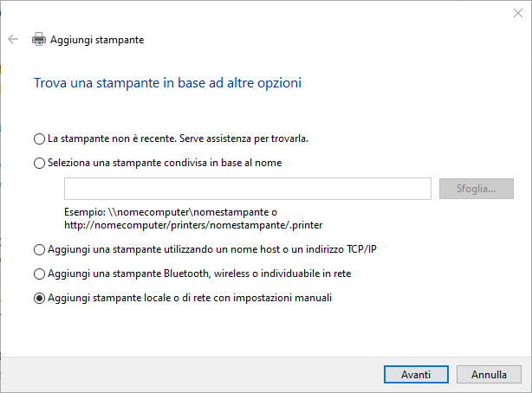Click the 'Aggiungi stampante' window title text

click(97, 40)
